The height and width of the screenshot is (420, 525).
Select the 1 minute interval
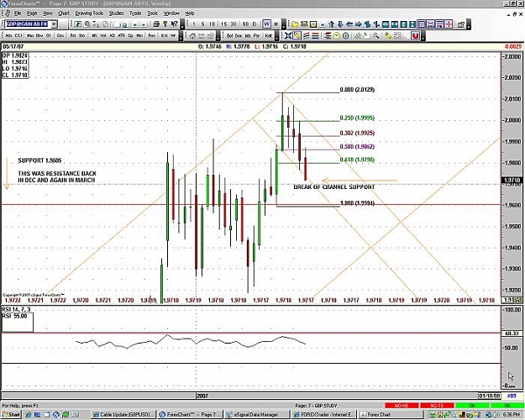[x=194, y=24]
